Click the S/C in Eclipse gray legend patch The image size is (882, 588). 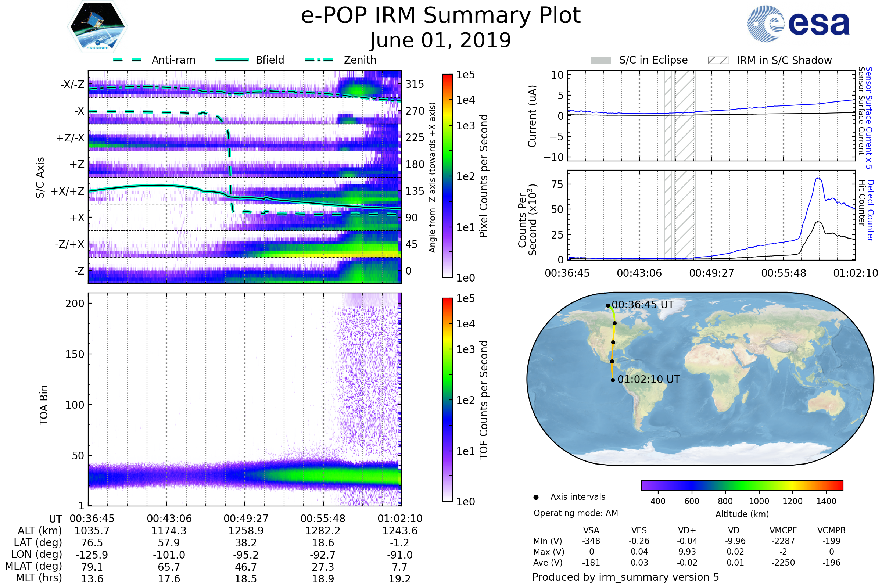click(x=600, y=60)
